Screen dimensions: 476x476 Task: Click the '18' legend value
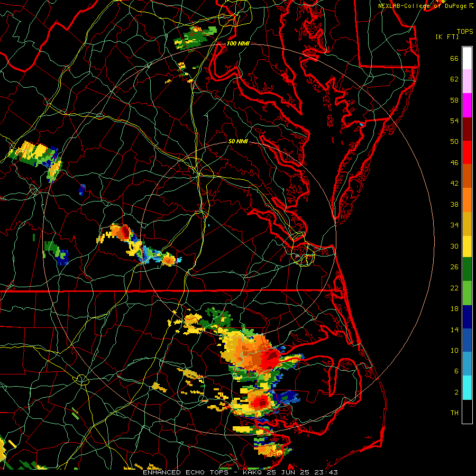click(454, 309)
